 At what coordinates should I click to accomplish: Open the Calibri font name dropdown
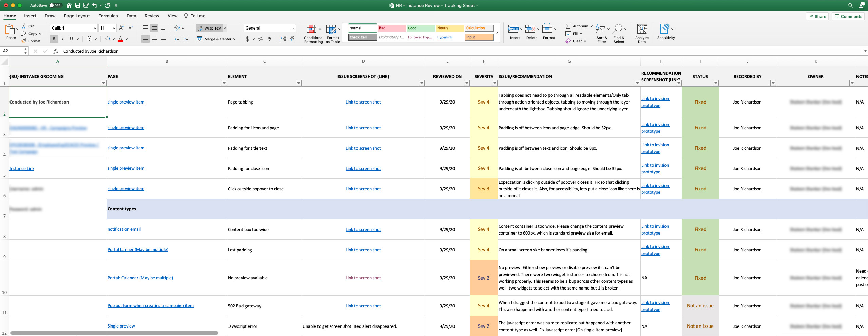(95, 28)
